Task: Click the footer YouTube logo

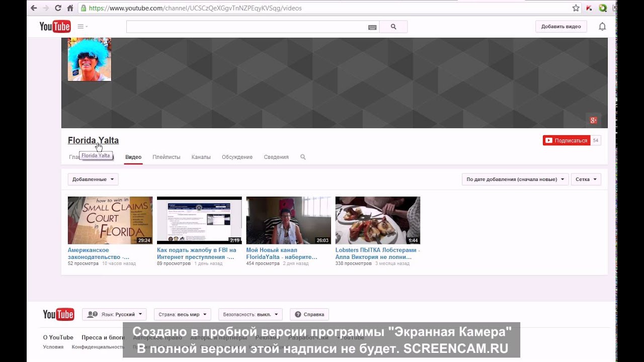Action: (58, 314)
